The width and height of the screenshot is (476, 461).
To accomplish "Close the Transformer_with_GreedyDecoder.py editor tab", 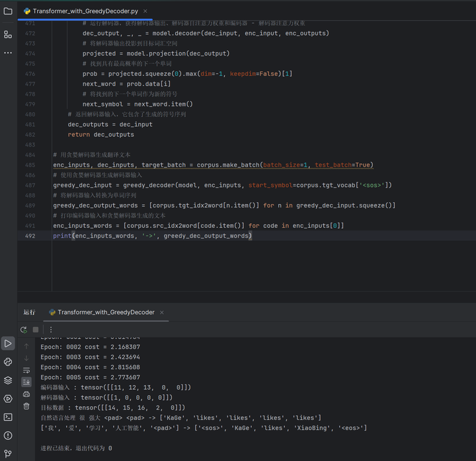I will [x=145, y=11].
